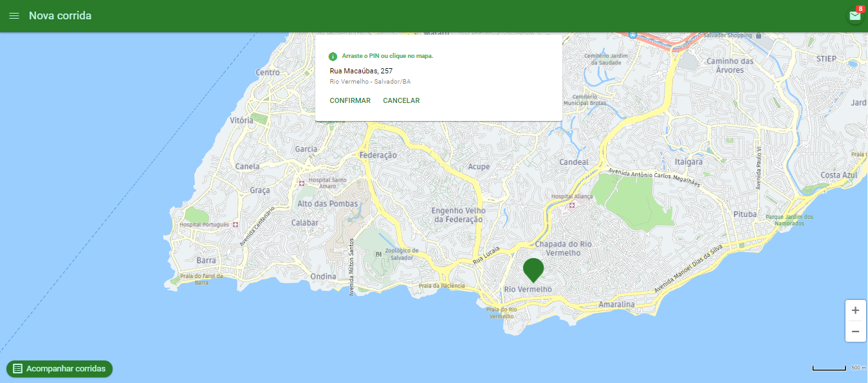Click the Ondina neighborhood label

(323, 277)
